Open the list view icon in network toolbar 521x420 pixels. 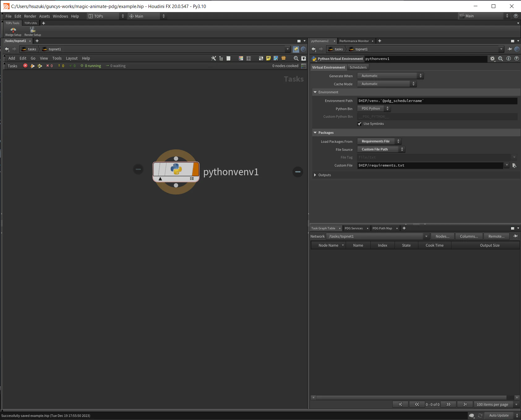click(228, 58)
